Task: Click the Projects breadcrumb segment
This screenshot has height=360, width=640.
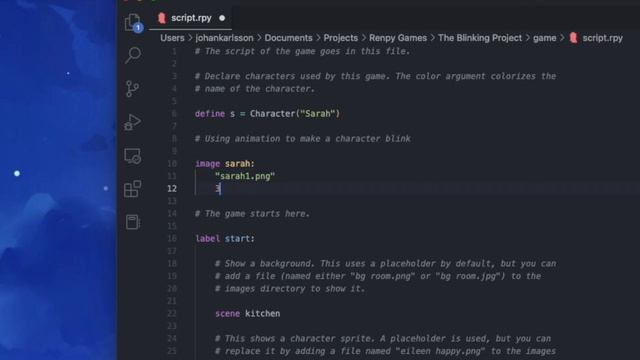Action: pos(340,38)
